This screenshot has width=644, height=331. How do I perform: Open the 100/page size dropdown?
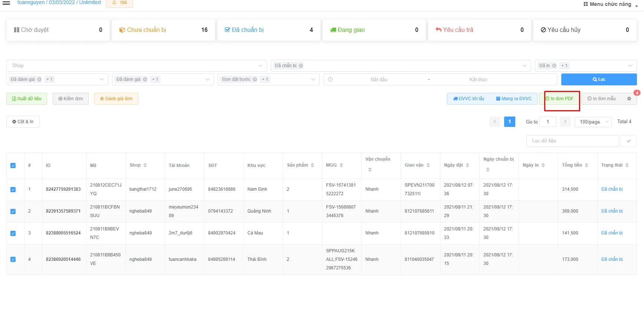[x=593, y=122]
